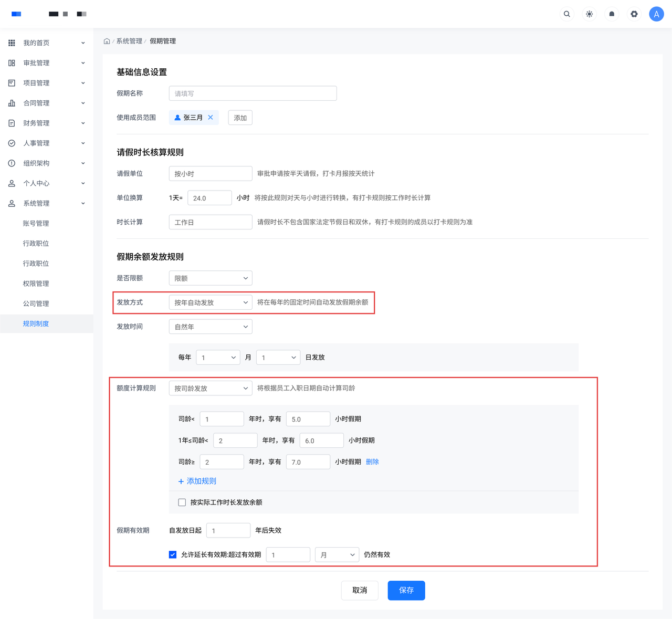
Task: Click the home icon in breadcrumb
Action: coord(107,41)
